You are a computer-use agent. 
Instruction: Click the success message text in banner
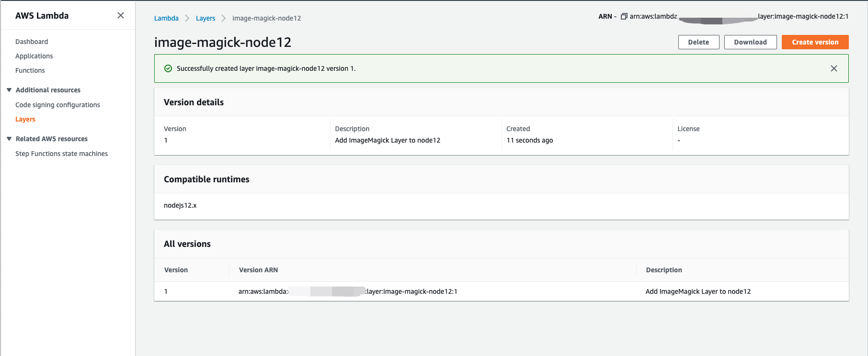[x=266, y=68]
